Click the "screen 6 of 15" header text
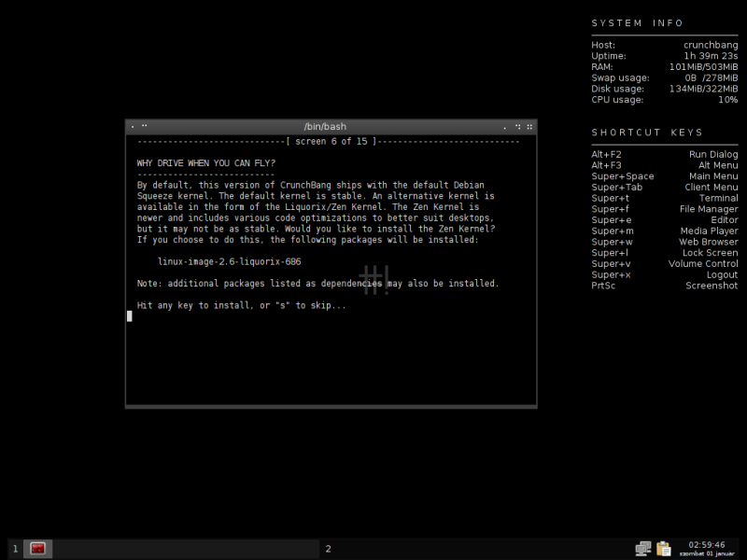747x560 pixels. [x=331, y=142]
